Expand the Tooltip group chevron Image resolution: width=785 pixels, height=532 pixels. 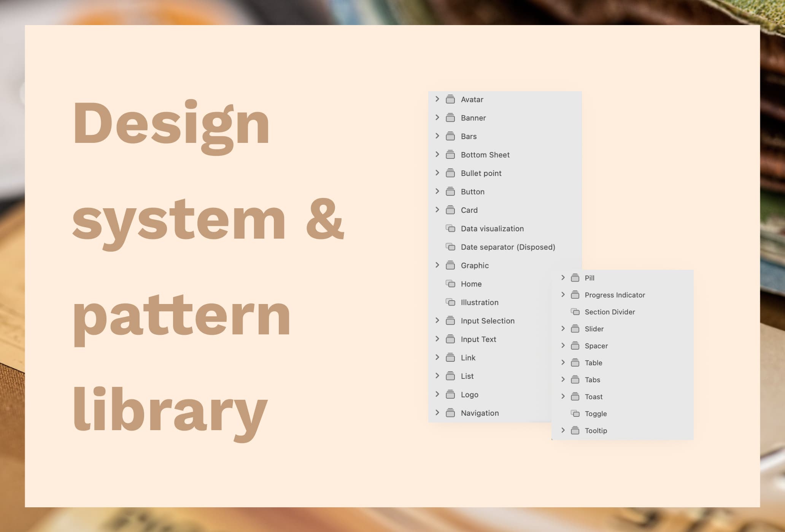(563, 430)
